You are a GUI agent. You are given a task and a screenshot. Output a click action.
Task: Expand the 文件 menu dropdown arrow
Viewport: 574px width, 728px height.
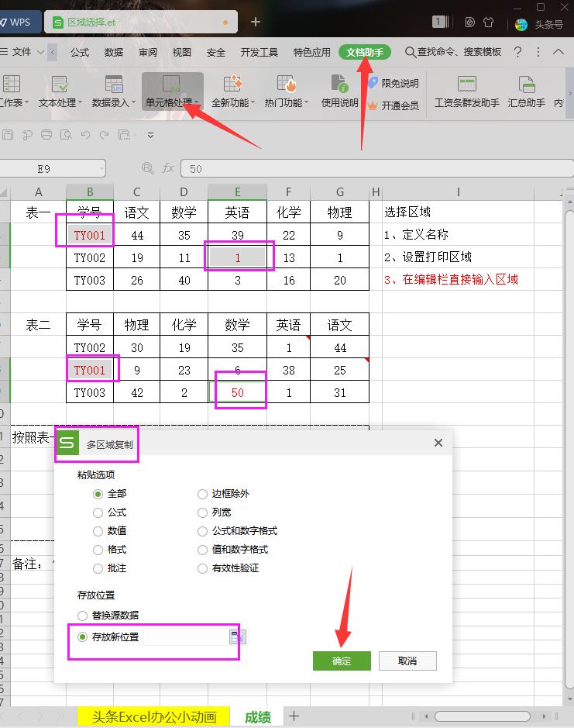tap(40, 52)
